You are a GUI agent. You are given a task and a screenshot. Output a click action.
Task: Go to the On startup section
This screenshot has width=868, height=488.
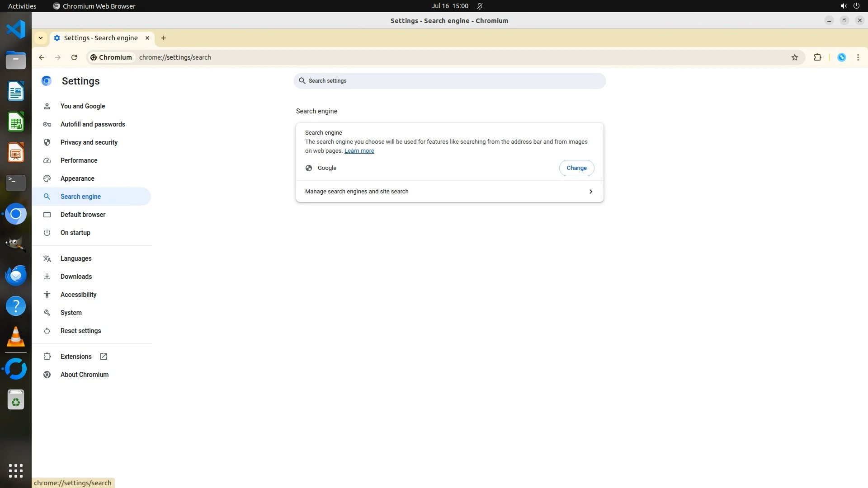[75, 233]
